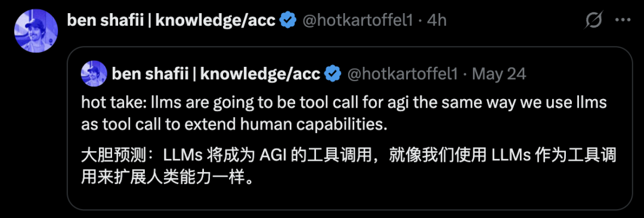644x218 pixels.
Task: Click the large ben shafii profile avatar
Action: point(36,31)
